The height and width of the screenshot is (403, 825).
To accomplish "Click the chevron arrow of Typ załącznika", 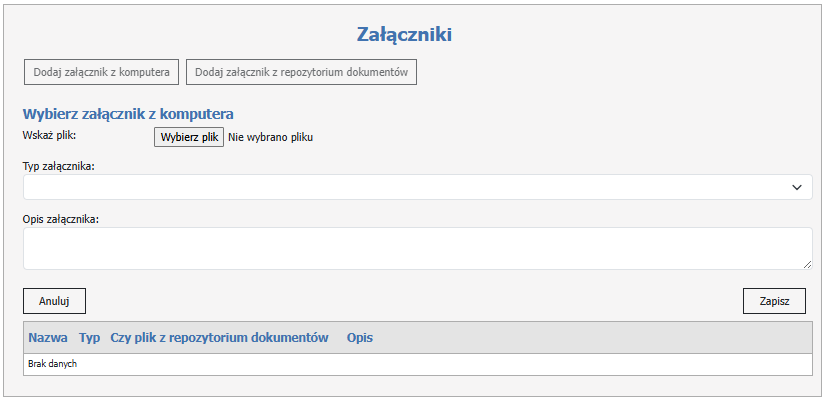I will point(797,187).
